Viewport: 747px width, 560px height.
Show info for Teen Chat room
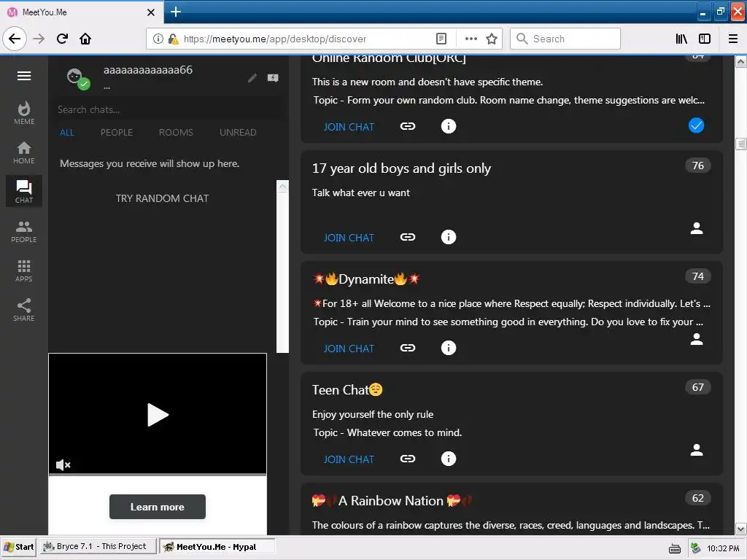tap(449, 459)
